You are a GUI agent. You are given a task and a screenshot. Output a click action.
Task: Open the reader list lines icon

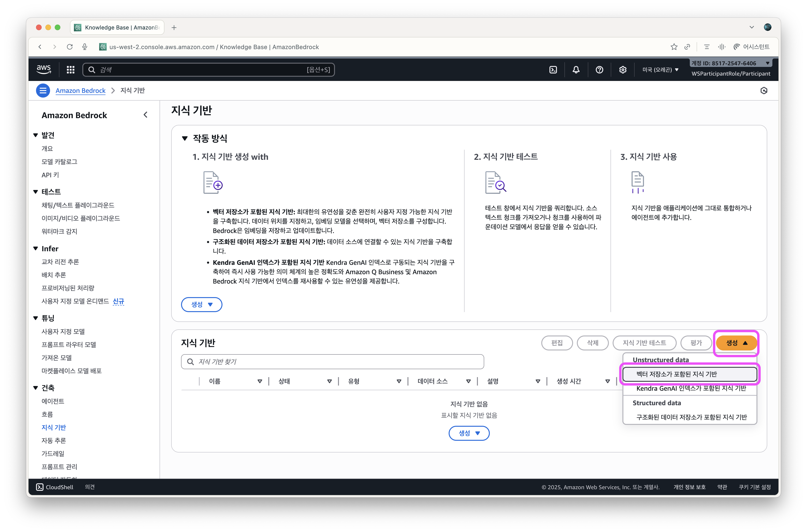[707, 47]
